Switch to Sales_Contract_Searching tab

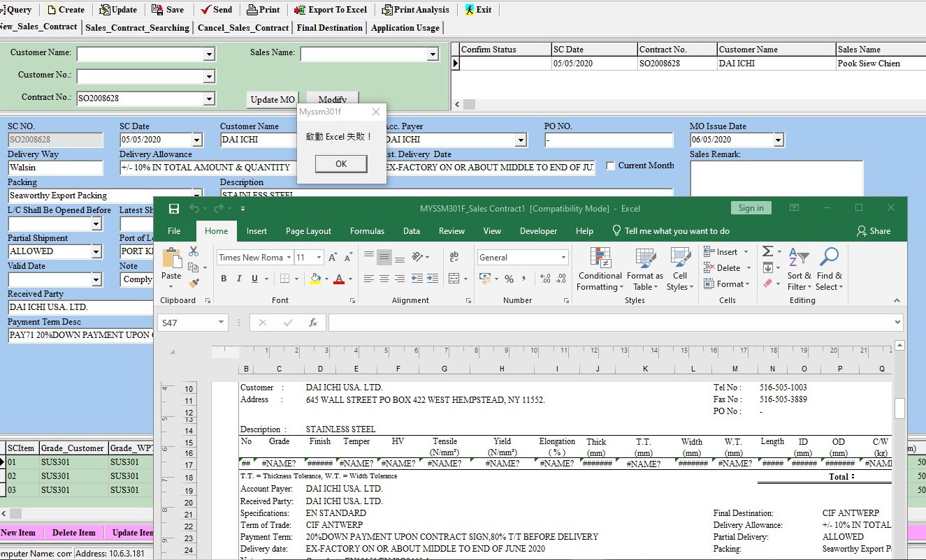137,28
